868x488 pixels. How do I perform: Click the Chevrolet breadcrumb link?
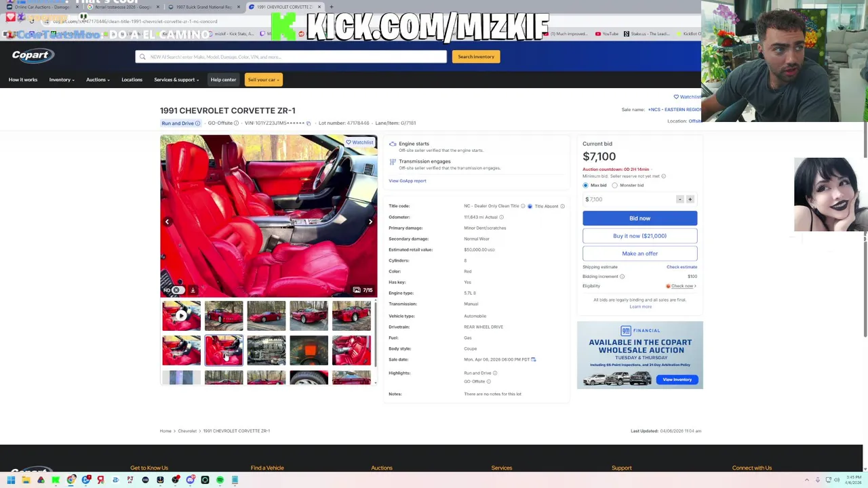coord(187,431)
